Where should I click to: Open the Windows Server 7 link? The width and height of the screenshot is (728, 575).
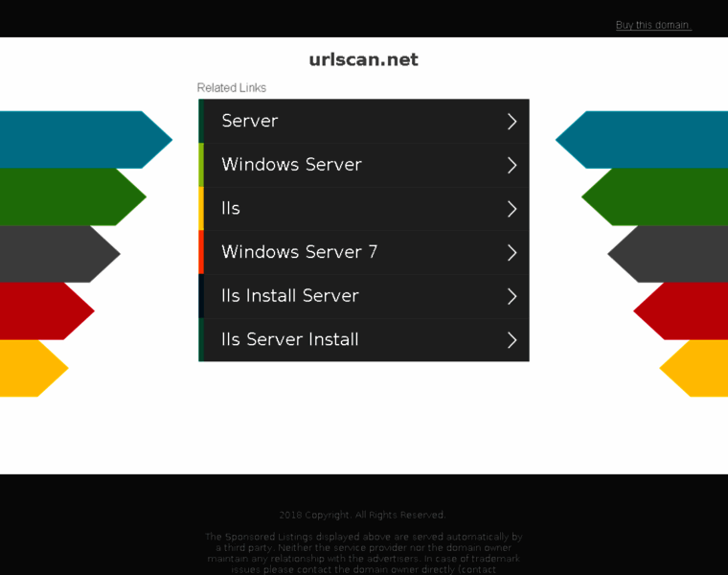click(299, 252)
